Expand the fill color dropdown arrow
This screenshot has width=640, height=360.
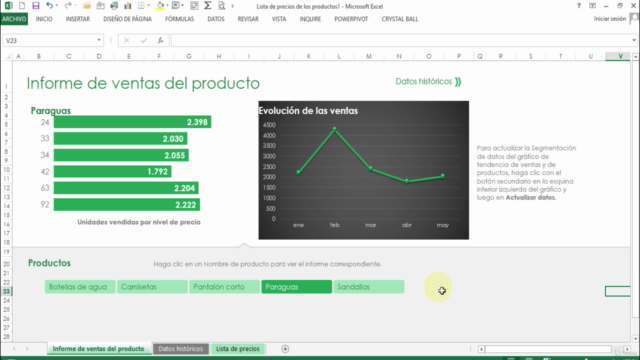click(167, 6)
